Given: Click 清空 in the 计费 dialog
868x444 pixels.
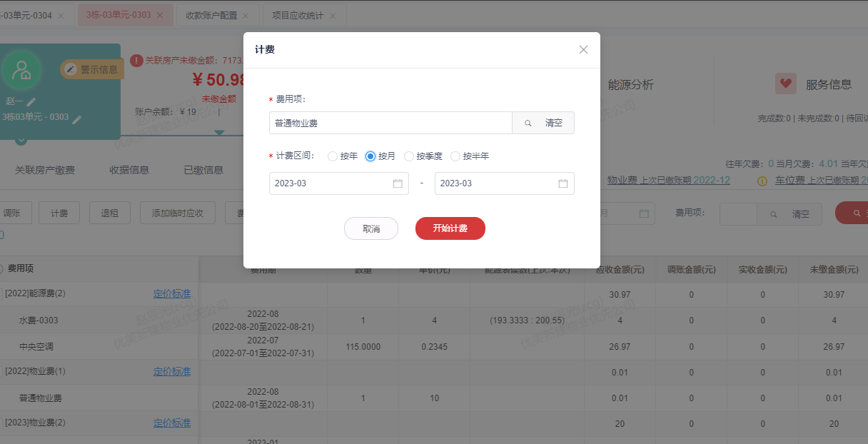Looking at the screenshot, I should 554,123.
